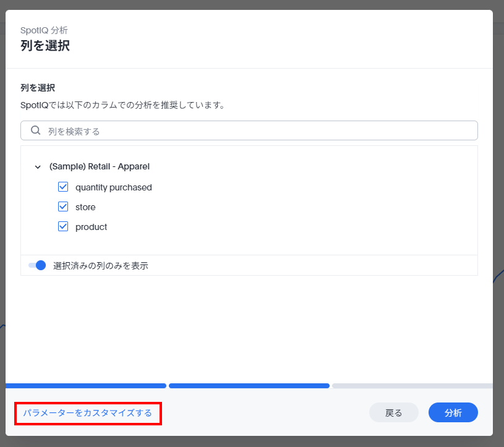Click the first blue progress step bar
504x447 pixels.
(x=86, y=386)
